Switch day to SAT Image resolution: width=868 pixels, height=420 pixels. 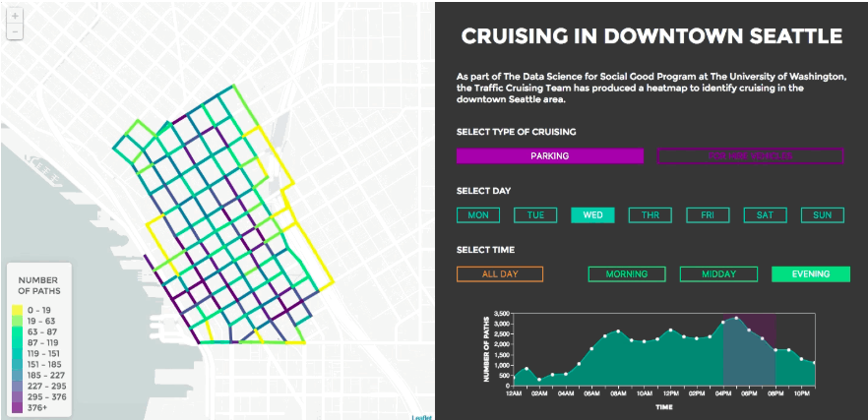(765, 215)
